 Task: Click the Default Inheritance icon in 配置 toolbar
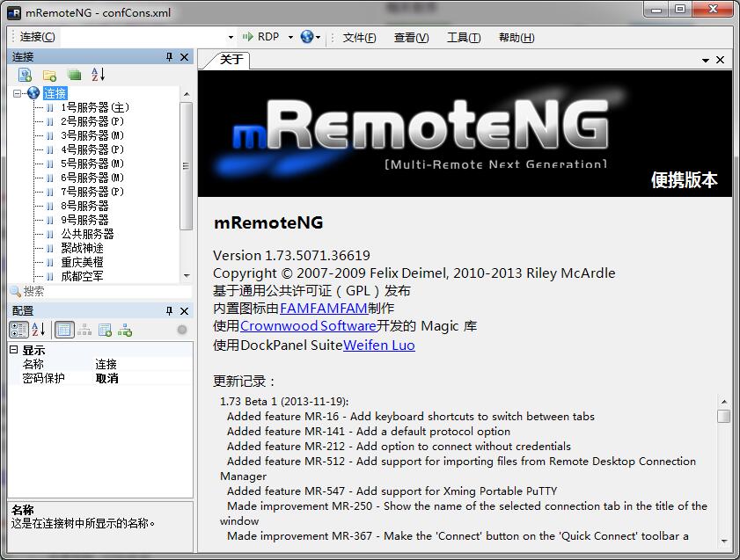(x=125, y=330)
